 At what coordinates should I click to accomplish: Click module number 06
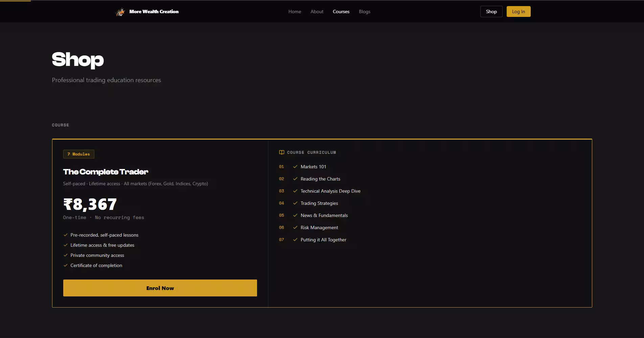click(x=281, y=227)
